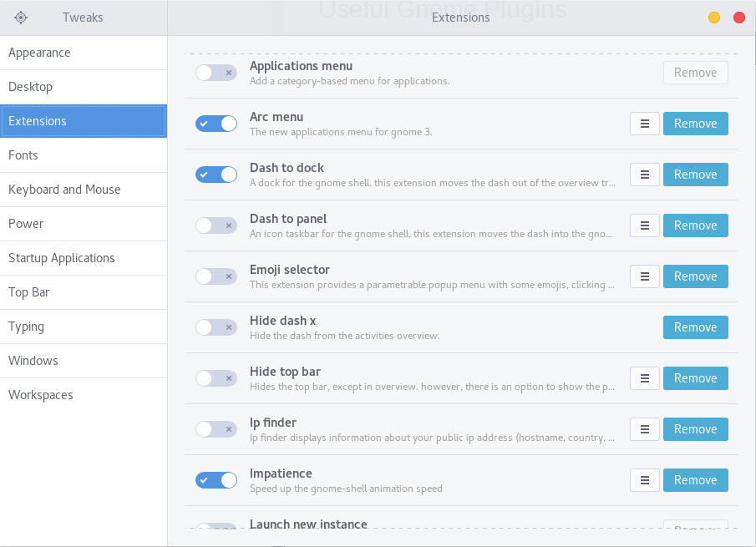Click the Emoji selector title
This screenshot has height=547, width=756.
[290, 270]
